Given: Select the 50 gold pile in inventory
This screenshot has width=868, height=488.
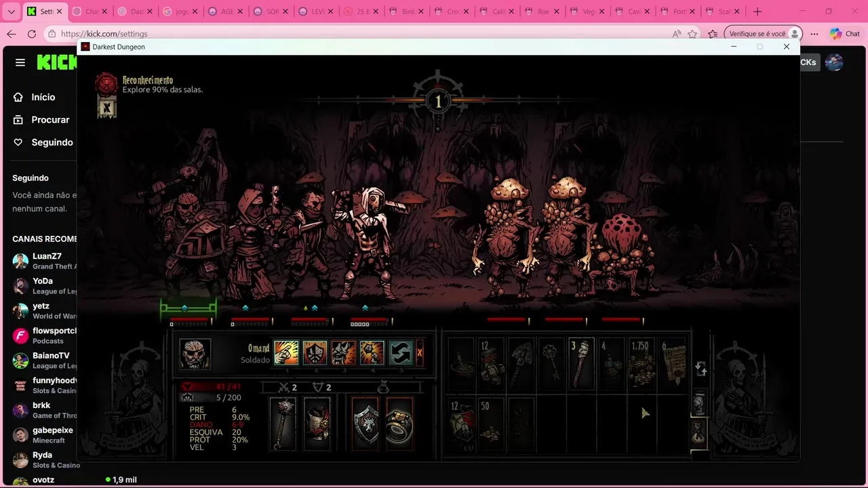Looking at the screenshot, I should coord(492,424).
